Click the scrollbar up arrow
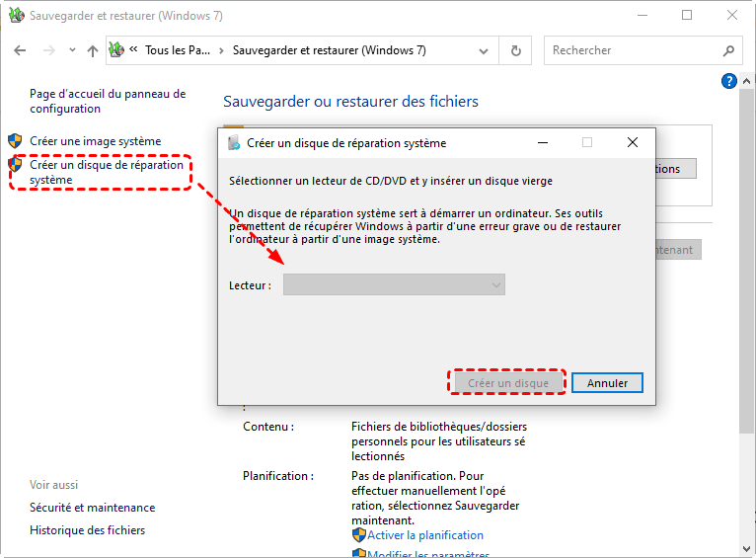The height and width of the screenshot is (558, 756). (746, 81)
